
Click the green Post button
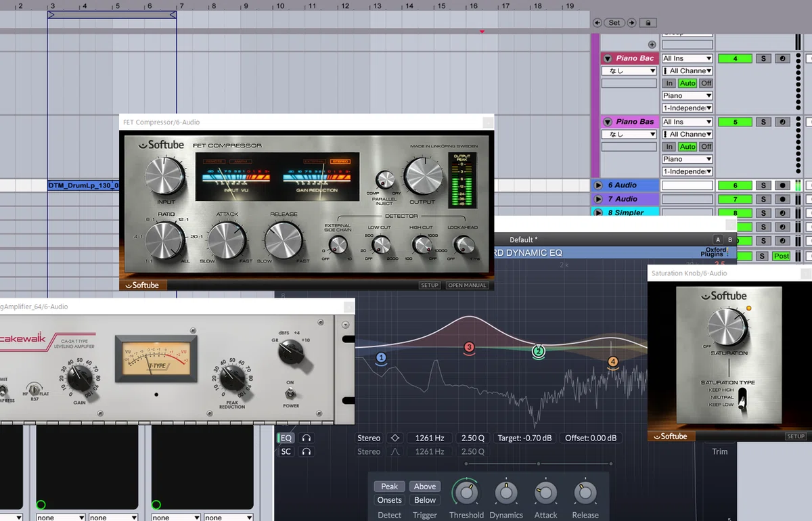pyautogui.click(x=782, y=256)
